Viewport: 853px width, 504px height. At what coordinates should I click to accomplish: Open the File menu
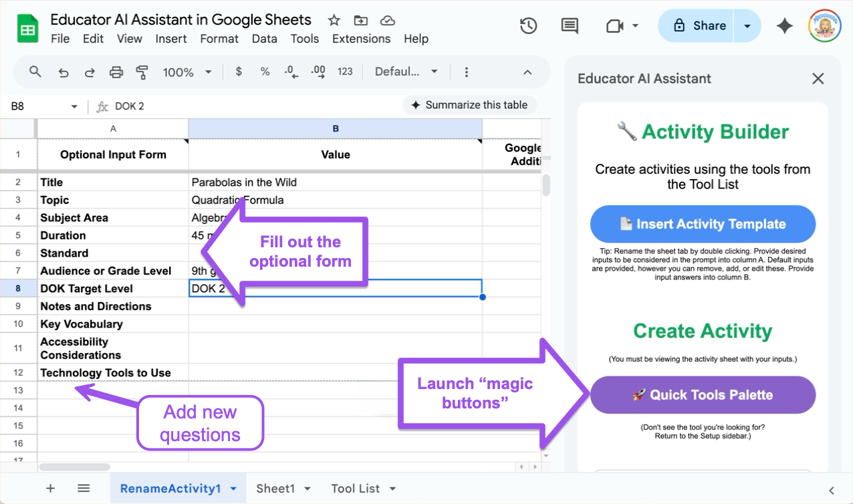tap(60, 39)
